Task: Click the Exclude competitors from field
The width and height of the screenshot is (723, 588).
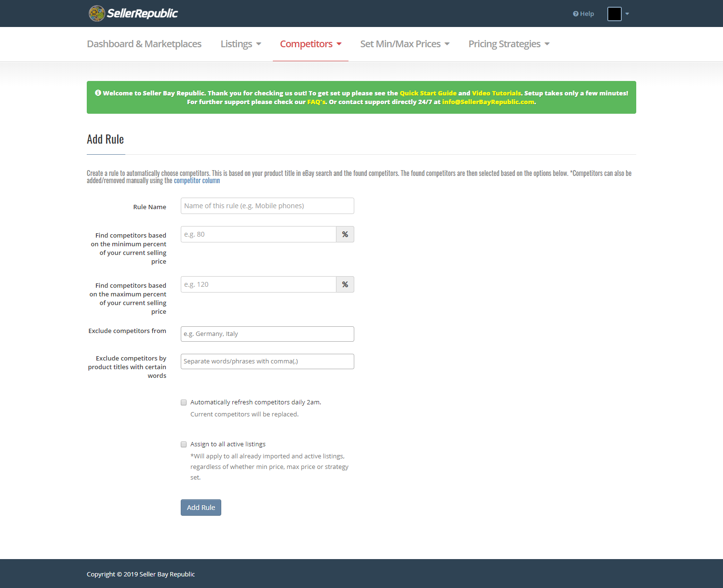Action: tap(267, 334)
